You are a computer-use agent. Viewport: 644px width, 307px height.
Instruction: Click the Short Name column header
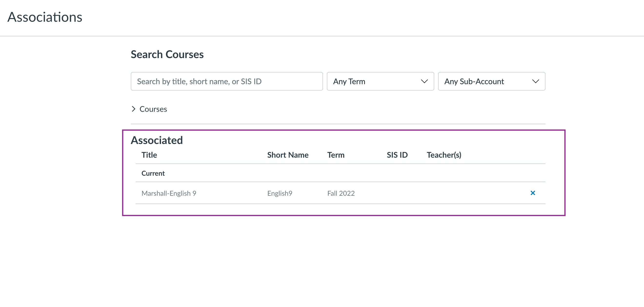click(x=288, y=155)
